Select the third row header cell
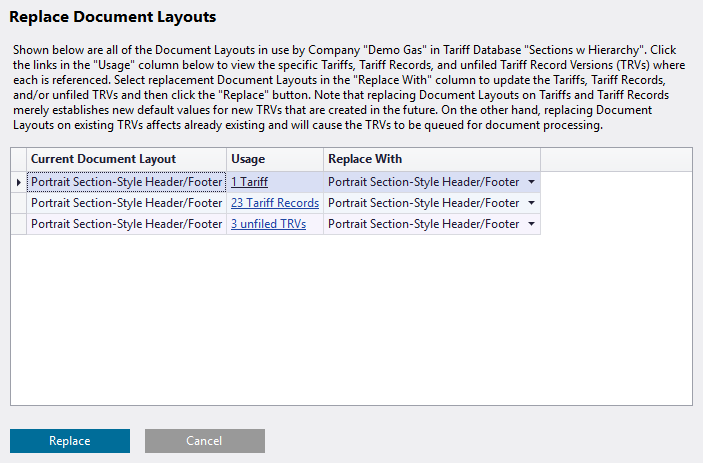The width and height of the screenshot is (703, 463). 18,224
